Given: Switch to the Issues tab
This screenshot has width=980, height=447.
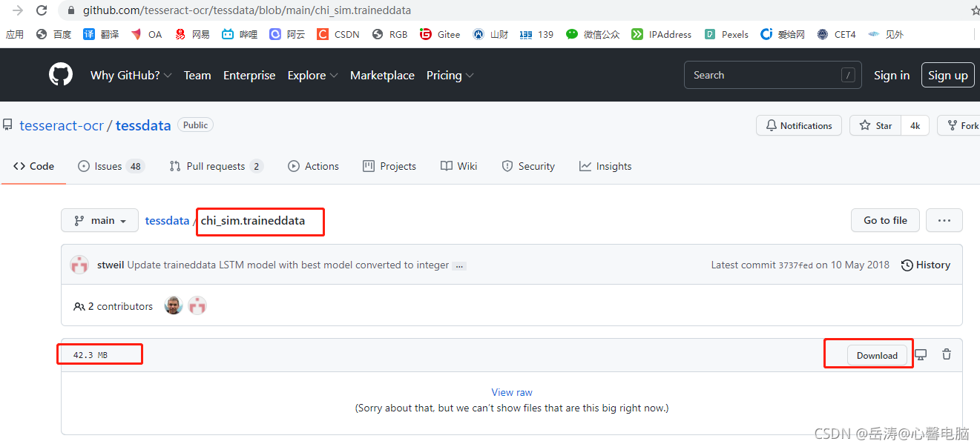Looking at the screenshot, I should point(111,166).
